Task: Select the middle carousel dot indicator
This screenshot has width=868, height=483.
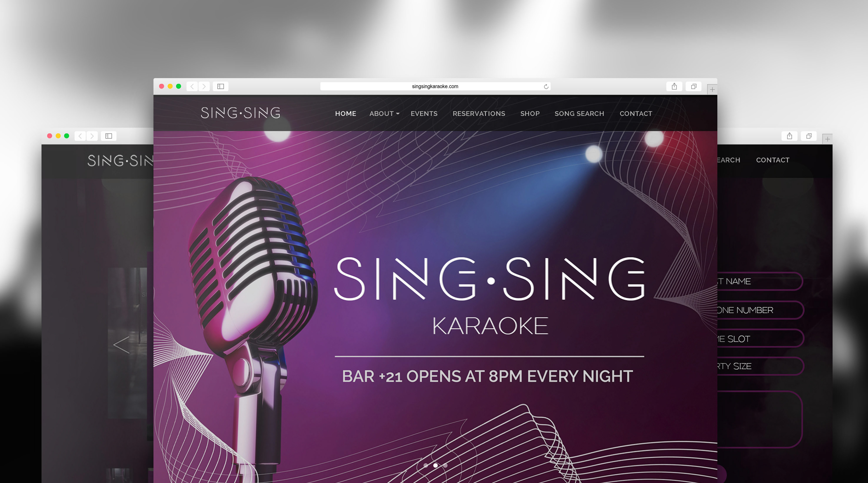Action: (435, 465)
